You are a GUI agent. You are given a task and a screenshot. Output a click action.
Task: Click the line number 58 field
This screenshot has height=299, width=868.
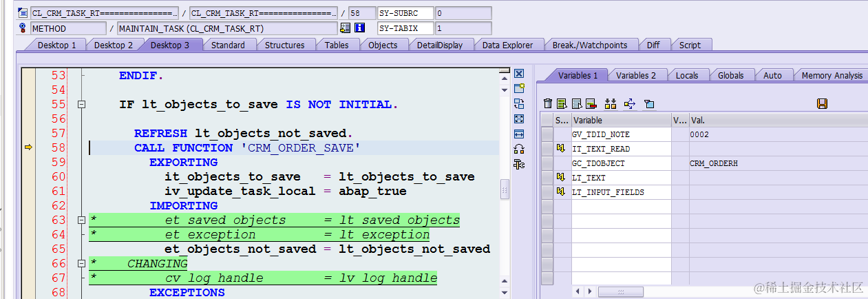(x=362, y=13)
